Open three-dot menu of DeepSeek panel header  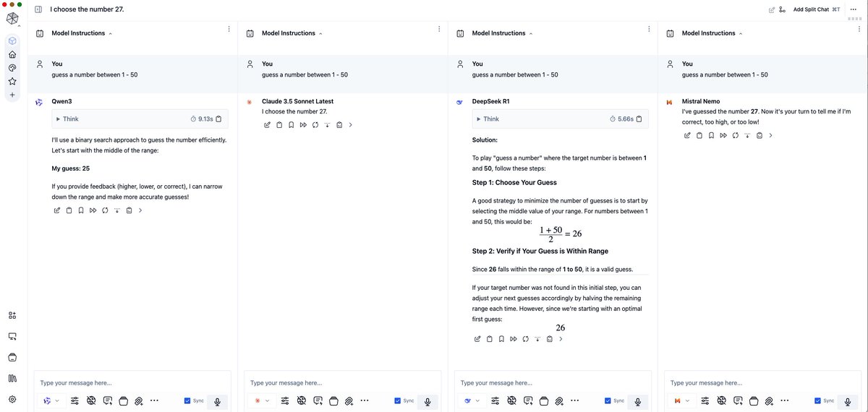pyautogui.click(x=649, y=29)
